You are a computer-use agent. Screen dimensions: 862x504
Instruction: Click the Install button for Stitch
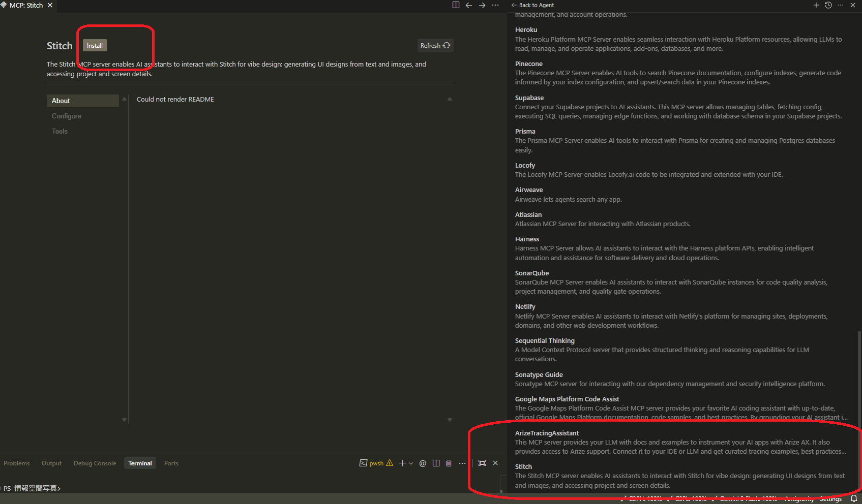point(95,46)
